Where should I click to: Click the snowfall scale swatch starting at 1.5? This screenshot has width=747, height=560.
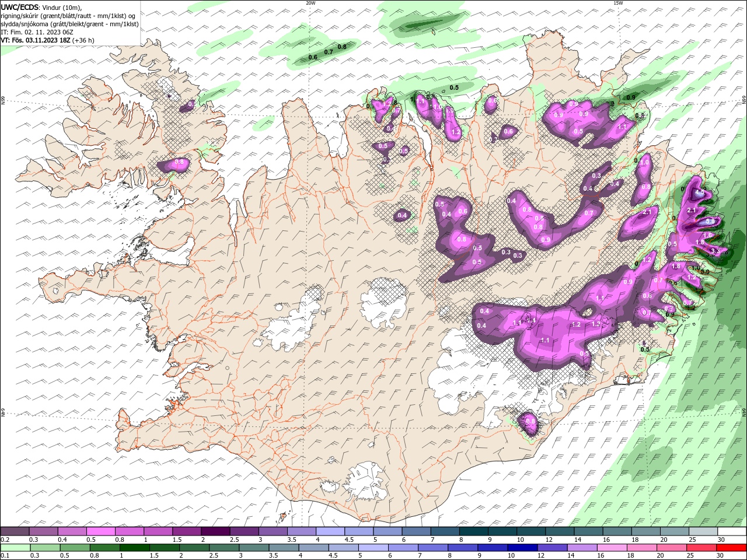click(187, 531)
